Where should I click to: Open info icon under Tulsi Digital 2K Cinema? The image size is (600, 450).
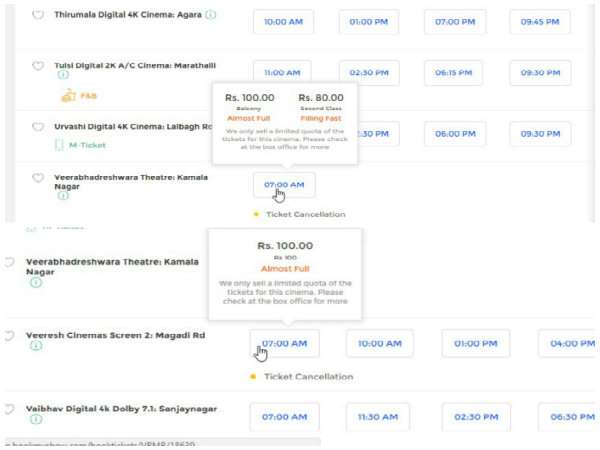point(63,75)
